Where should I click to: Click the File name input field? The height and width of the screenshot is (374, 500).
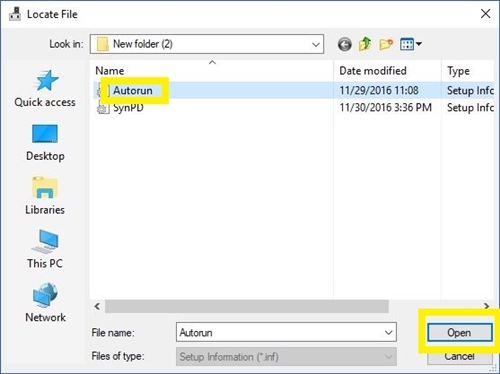point(286,332)
